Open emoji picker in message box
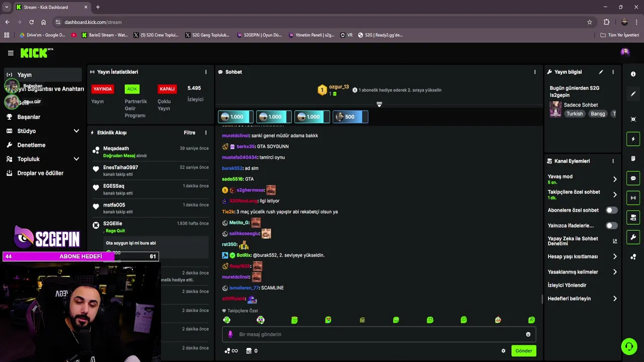The height and width of the screenshot is (362, 644). pyautogui.click(x=528, y=334)
